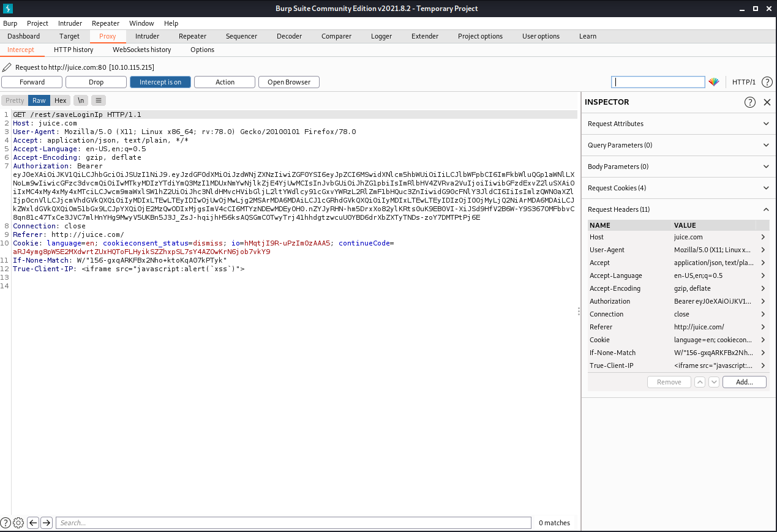Image resolution: width=777 pixels, height=532 pixels.
Task: Open the Help menu
Action: (x=171, y=23)
